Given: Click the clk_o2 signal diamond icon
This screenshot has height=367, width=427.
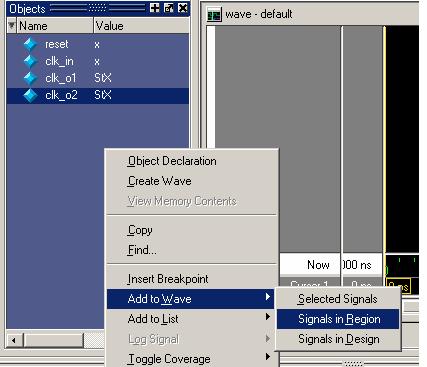Looking at the screenshot, I should point(30,95).
